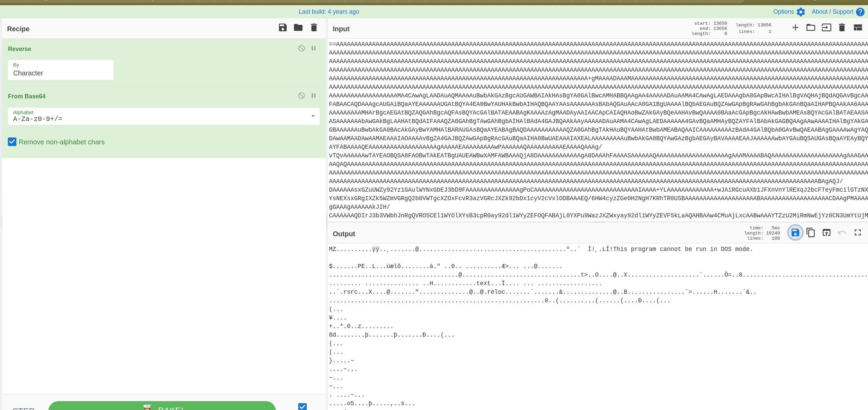868x410 pixels.
Task: Maximise the output pane
Action: (857, 233)
